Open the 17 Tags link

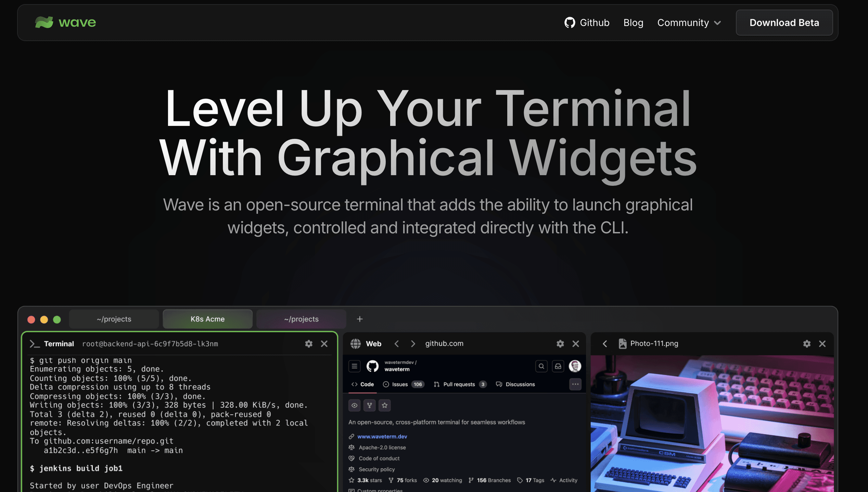531,480
